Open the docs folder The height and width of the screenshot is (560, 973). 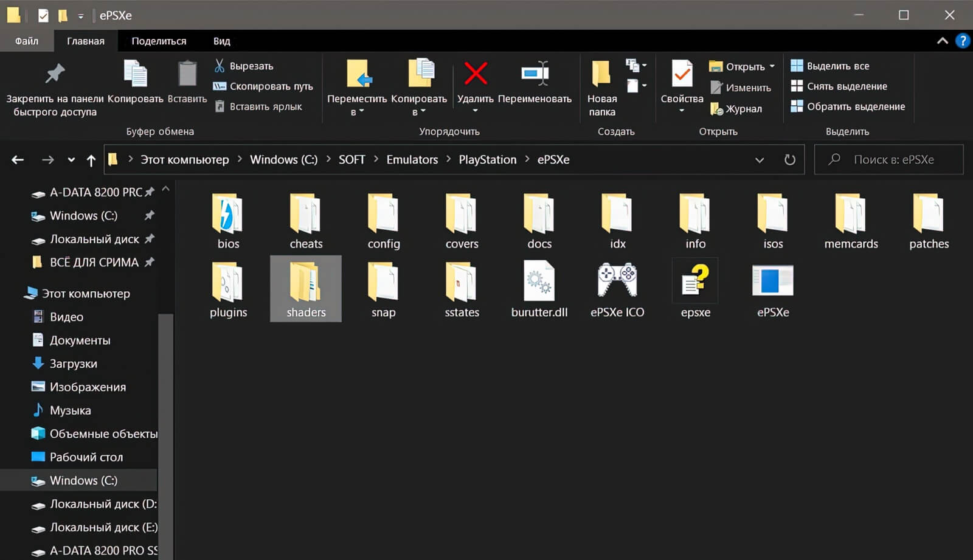coord(539,221)
